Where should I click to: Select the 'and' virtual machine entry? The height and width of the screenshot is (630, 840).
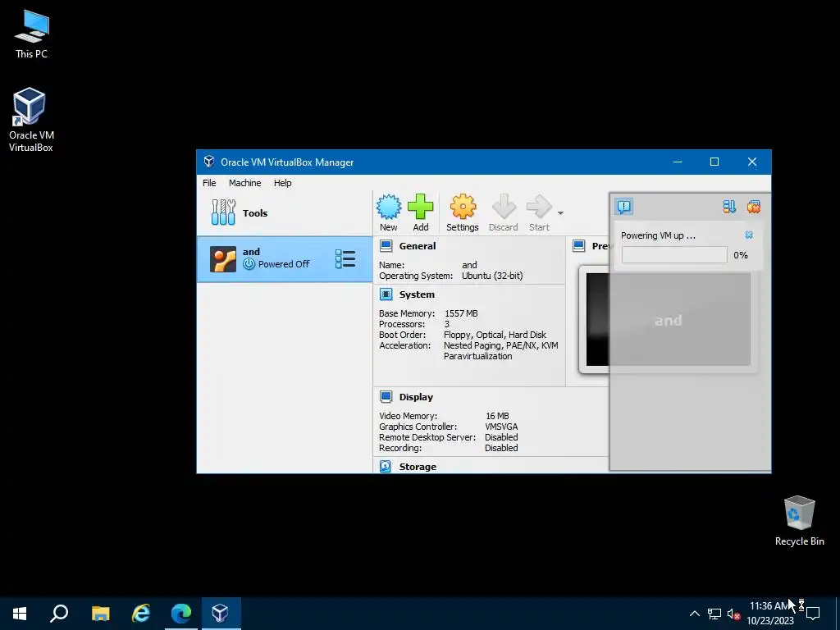[x=285, y=258]
